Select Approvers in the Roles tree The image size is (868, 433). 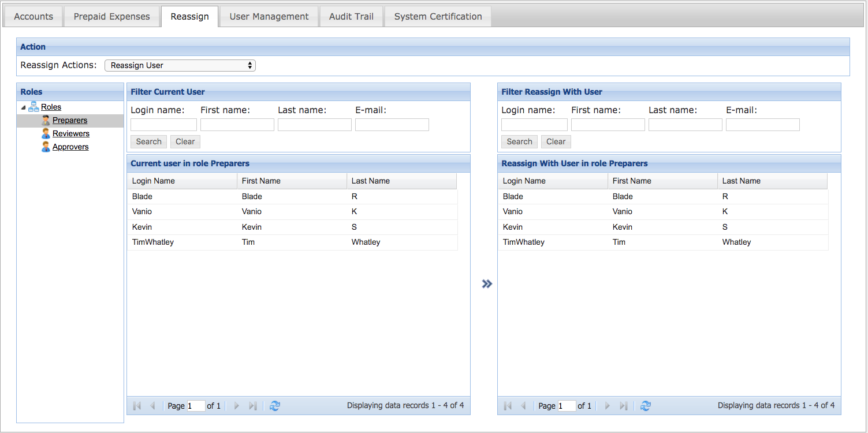[x=70, y=147]
